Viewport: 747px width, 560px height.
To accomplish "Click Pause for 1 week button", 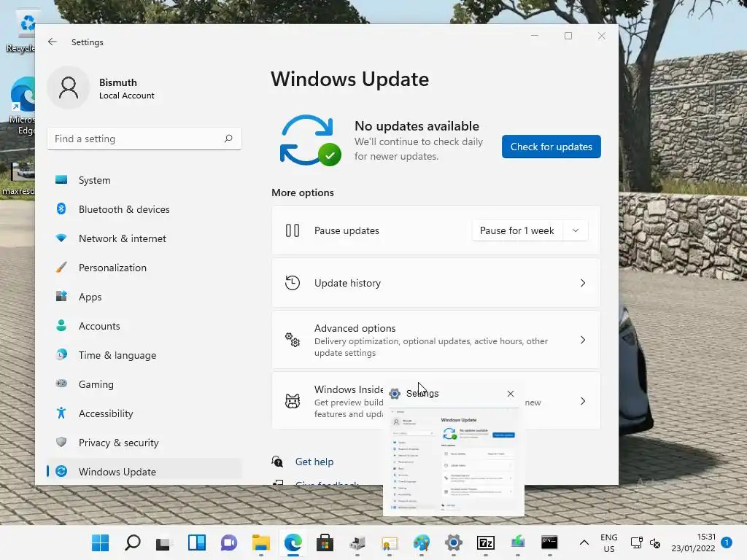I will pyautogui.click(x=517, y=230).
